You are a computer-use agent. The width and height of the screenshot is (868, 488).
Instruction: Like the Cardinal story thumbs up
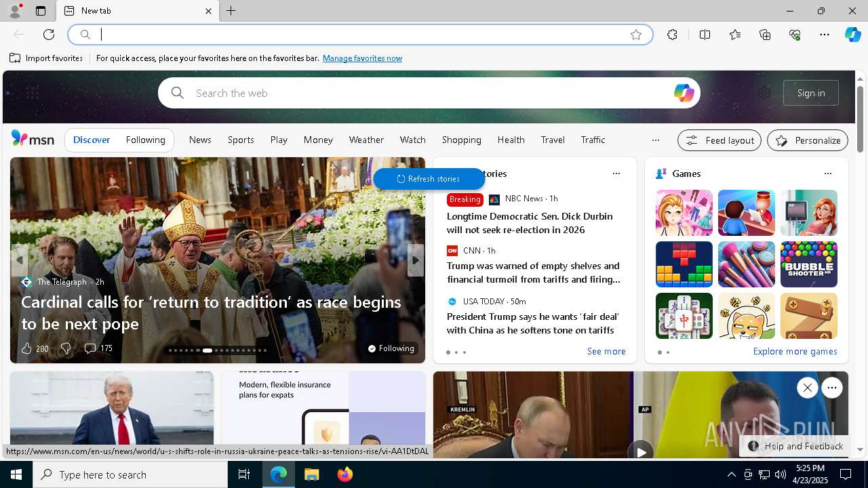pyautogui.click(x=26, y=348)
